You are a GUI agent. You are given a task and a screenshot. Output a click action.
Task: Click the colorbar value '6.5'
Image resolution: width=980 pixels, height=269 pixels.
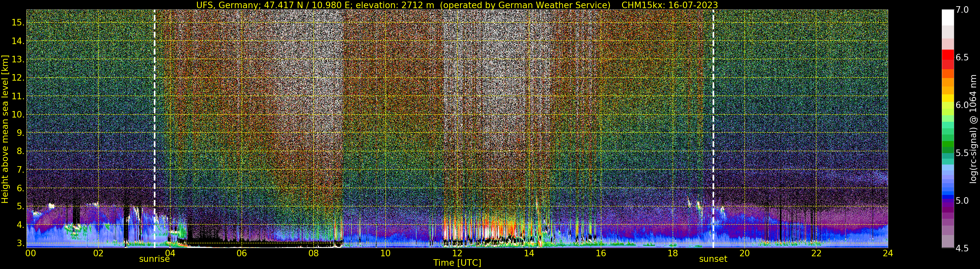pyautogui.click(x=962, y=57)
